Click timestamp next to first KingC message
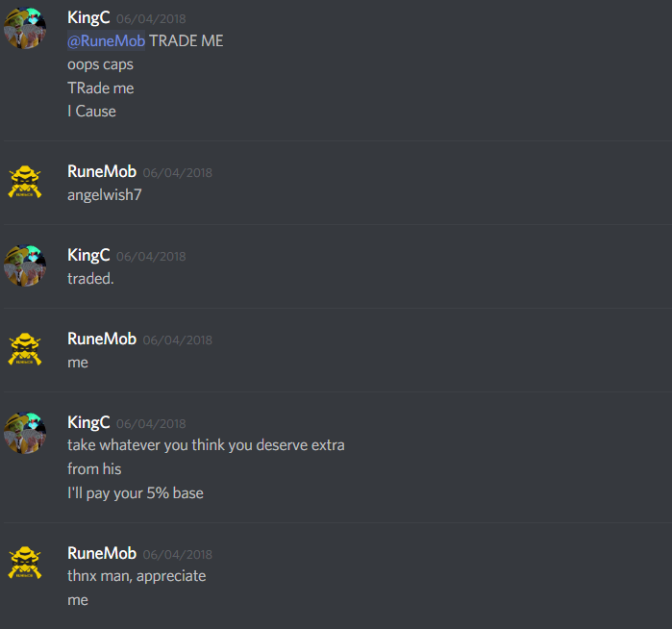 click(x=151, y=19)
